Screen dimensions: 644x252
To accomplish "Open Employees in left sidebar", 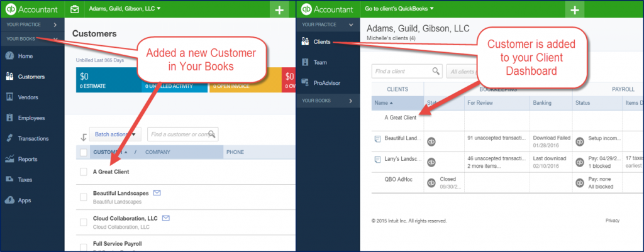I will (x=32, y=118).
